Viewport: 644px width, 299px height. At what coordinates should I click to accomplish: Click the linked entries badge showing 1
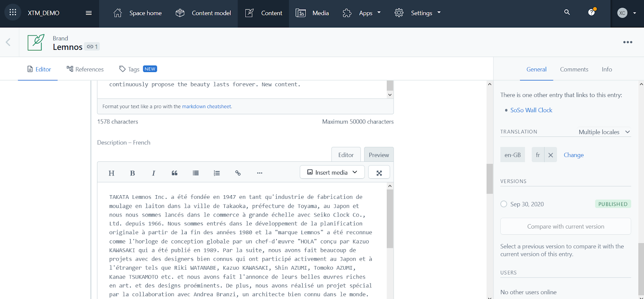(92, 47)
